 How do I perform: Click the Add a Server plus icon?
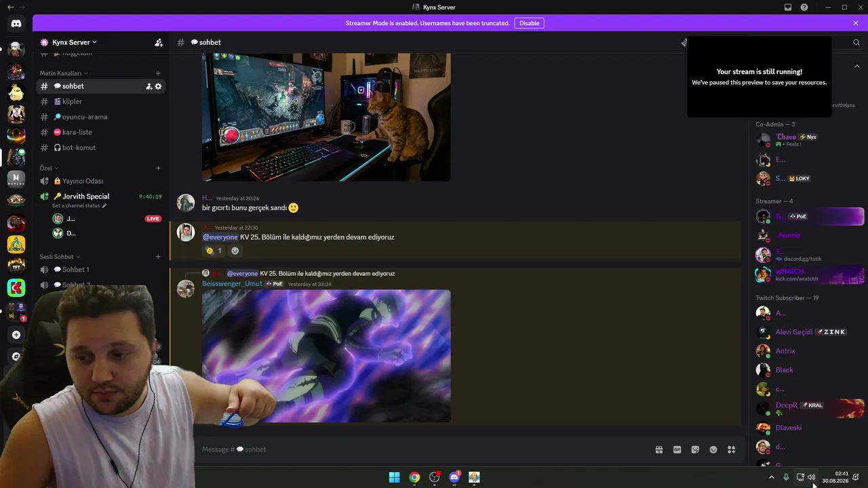click(16, 335)
